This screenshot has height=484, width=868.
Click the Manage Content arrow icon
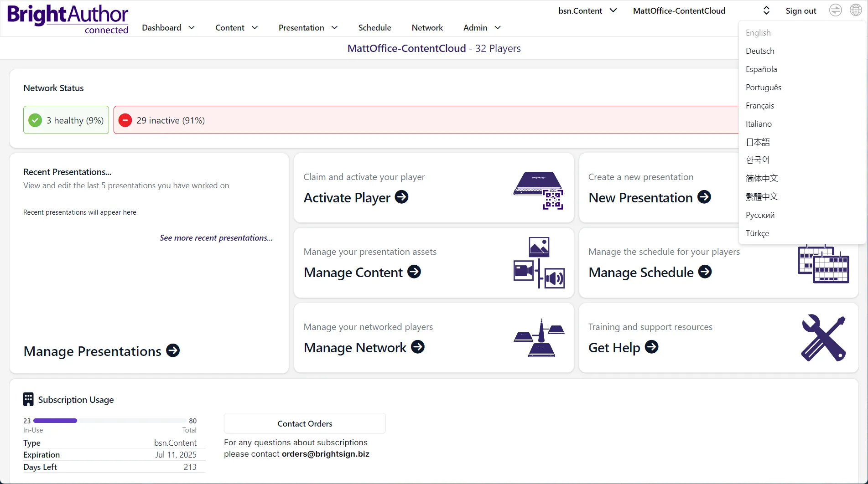414,272
